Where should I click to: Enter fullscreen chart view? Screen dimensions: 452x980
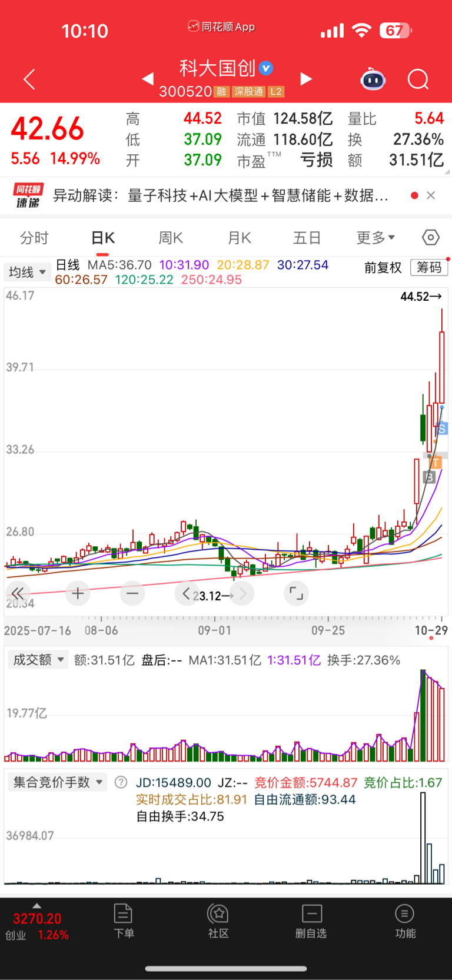296,593
